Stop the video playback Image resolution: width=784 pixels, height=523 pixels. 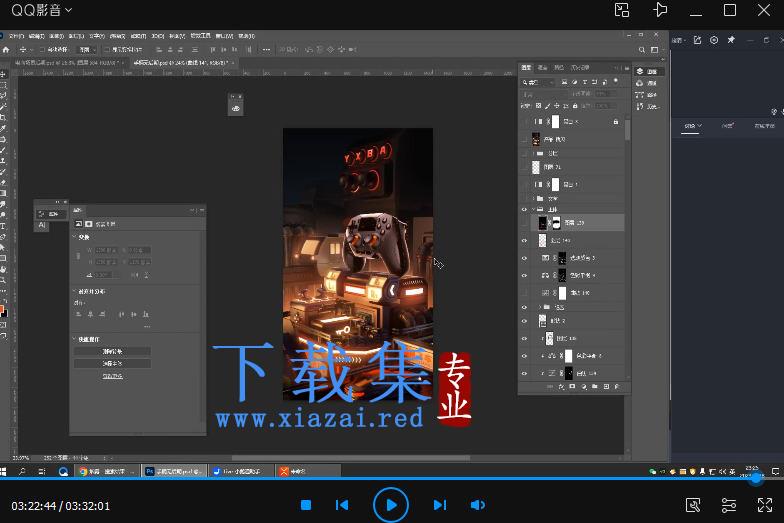click(x=306, y=506)
